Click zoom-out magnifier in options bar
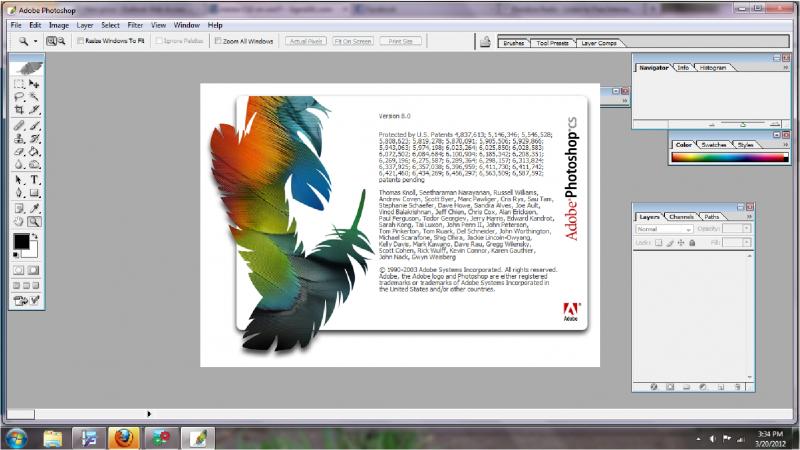This screenshot has width=800, height=450. (x=61, y=41)
